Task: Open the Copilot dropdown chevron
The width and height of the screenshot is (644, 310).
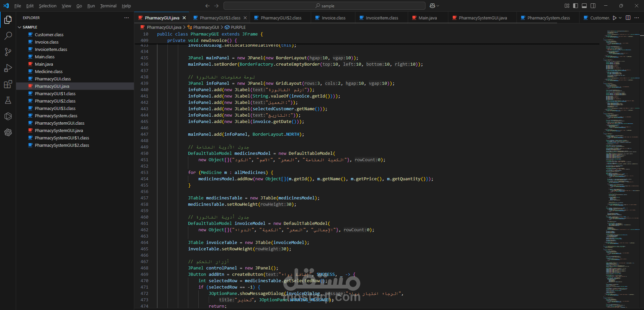Action: point(438,6)
